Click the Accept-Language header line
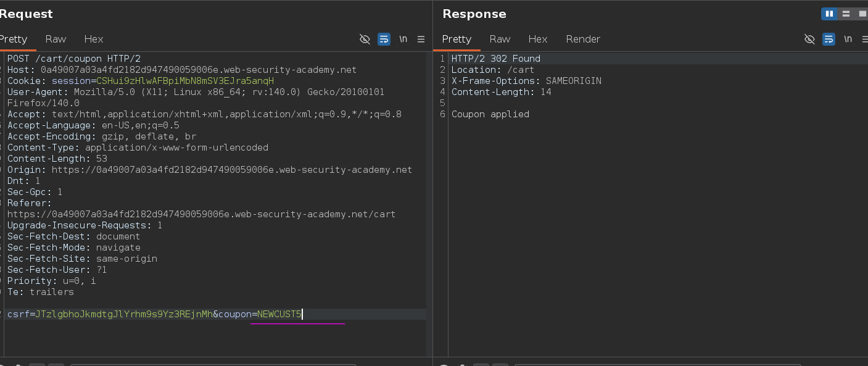 (93, 125)
